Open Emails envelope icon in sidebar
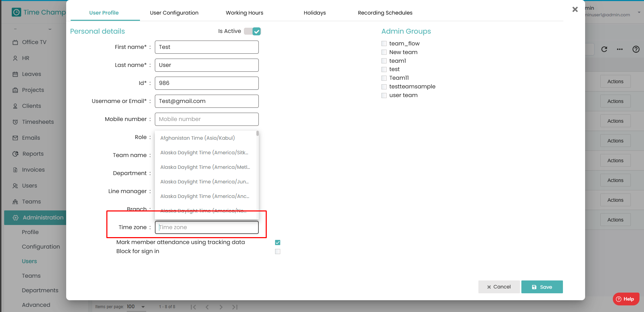Image resolution: width=644 pixels, height=312 pixels. (15, 138)
